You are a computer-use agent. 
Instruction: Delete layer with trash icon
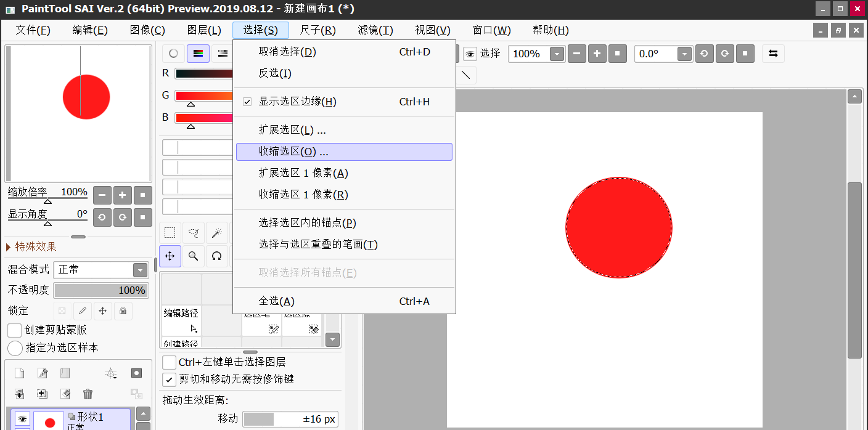(88, 394)
